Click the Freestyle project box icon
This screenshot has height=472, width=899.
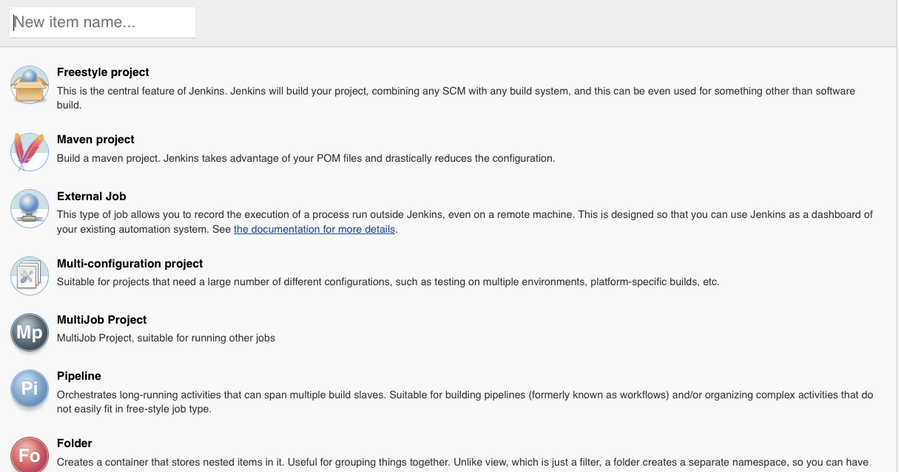(29, 85)
